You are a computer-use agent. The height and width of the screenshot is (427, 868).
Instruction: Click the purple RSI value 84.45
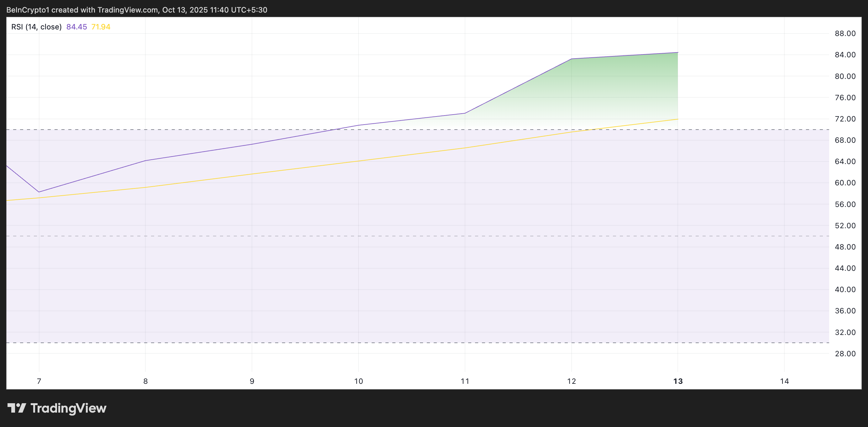(76, 27)
